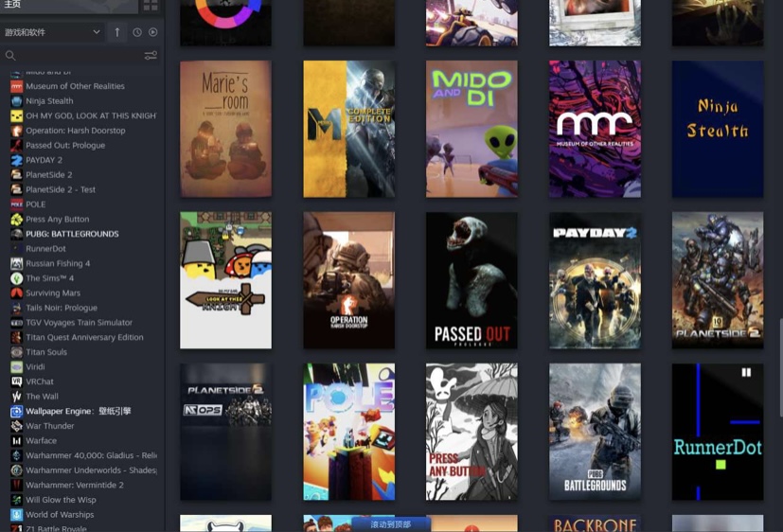Click the Passed Out: Prologue list icon

16,146
